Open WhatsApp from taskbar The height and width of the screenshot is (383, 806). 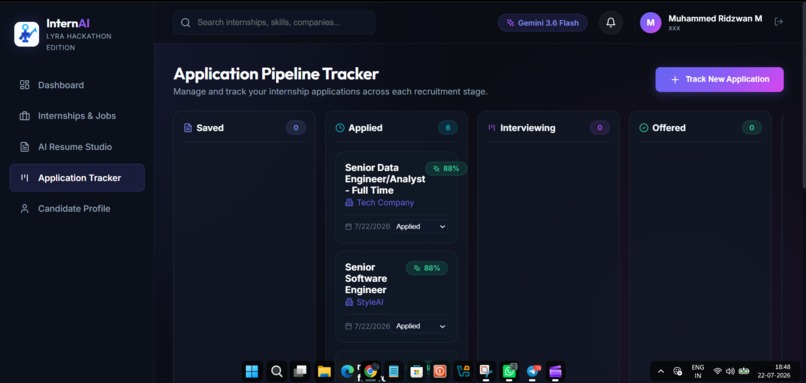point(509,371)
